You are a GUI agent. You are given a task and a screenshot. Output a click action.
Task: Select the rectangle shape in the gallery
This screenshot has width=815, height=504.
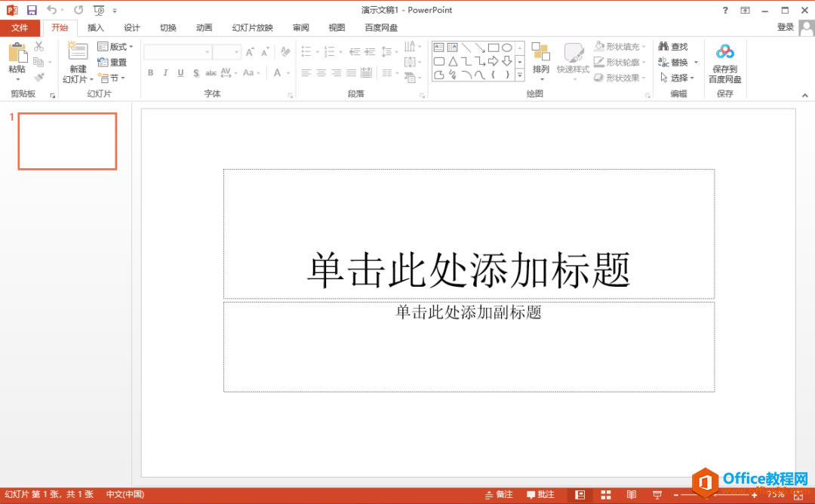click(x=494, y=48)
